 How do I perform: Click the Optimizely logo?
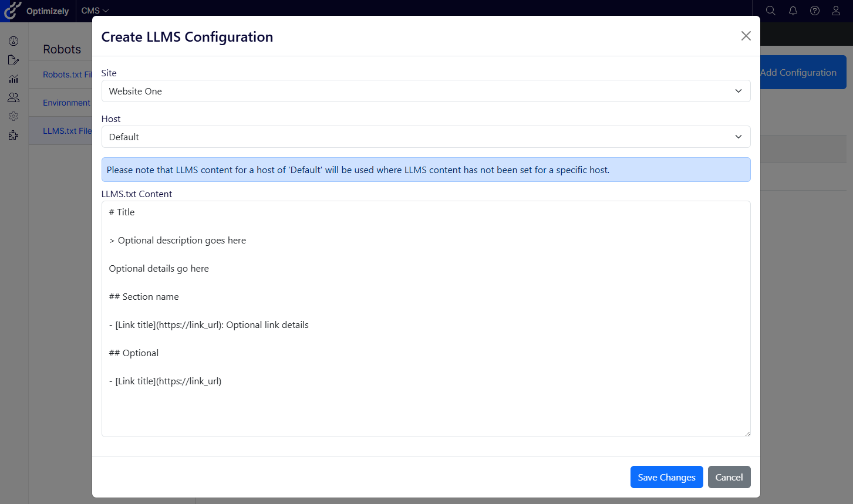36,11
